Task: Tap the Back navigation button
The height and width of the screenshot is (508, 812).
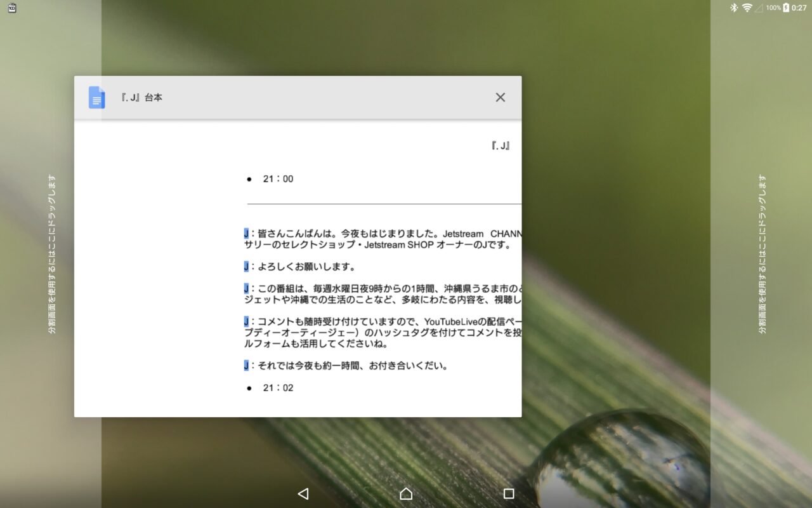Action: pos(303,493)
